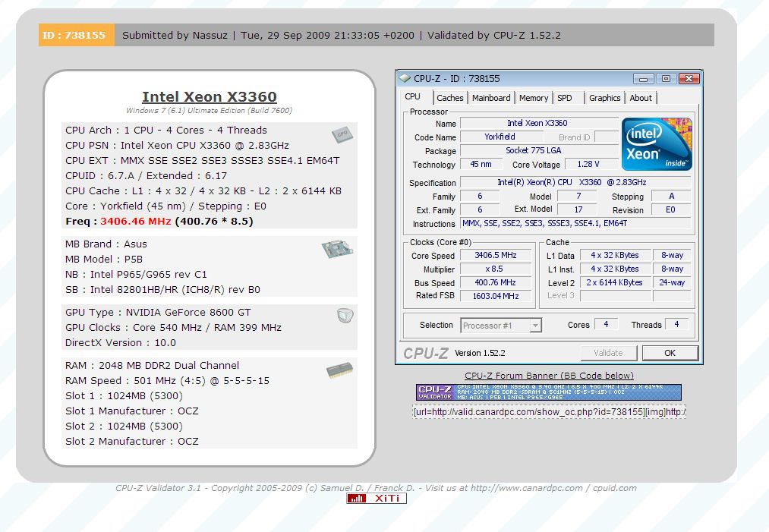The height and width of the screenshot is (532, 769).
Task: Click the OK button
Action: click(x=670, y=353)
